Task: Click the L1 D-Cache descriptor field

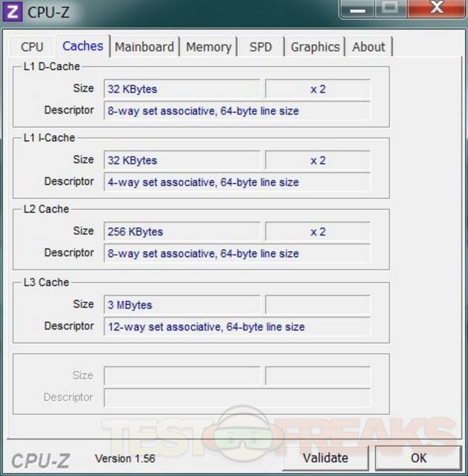Action: (x=237, y=111)
